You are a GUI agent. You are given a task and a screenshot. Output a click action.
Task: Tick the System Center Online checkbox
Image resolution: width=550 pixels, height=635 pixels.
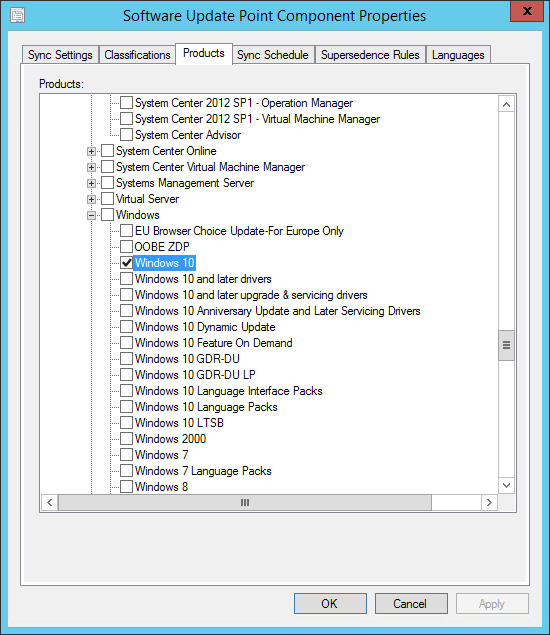(107, 151)
